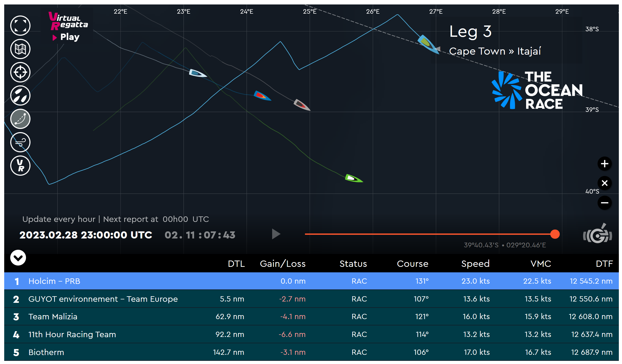Screen dimensions: 622x364
Task: Toggle the boat tracks route icon
Action: click(20, 119)
